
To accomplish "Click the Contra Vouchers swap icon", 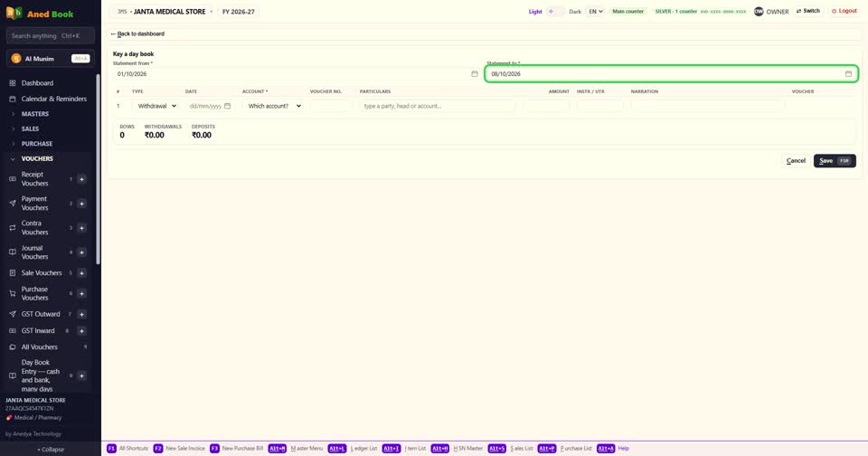I will [x=12, y=228].
